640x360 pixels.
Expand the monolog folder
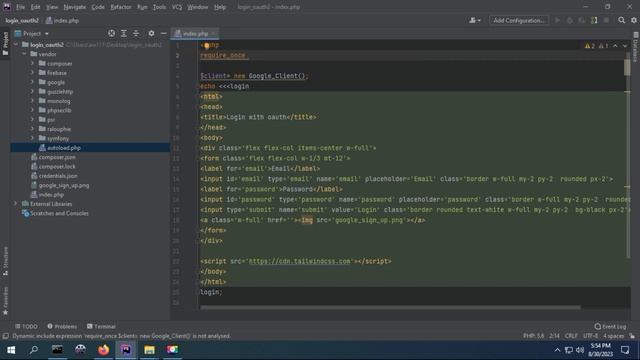[33, 101]
